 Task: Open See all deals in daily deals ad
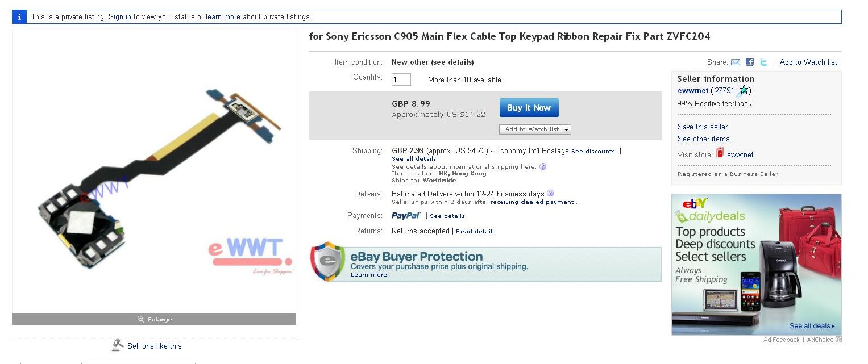tap(812, 326)
